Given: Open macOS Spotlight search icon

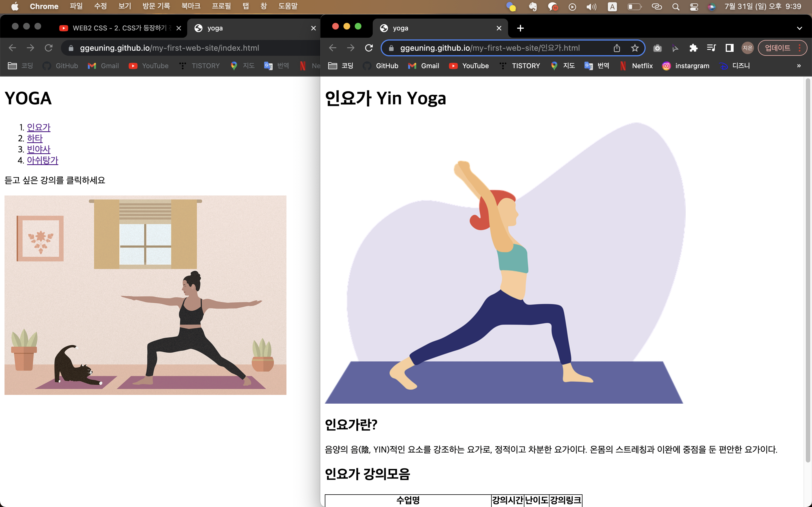Looking at the screenshot, I should point(676,7).
